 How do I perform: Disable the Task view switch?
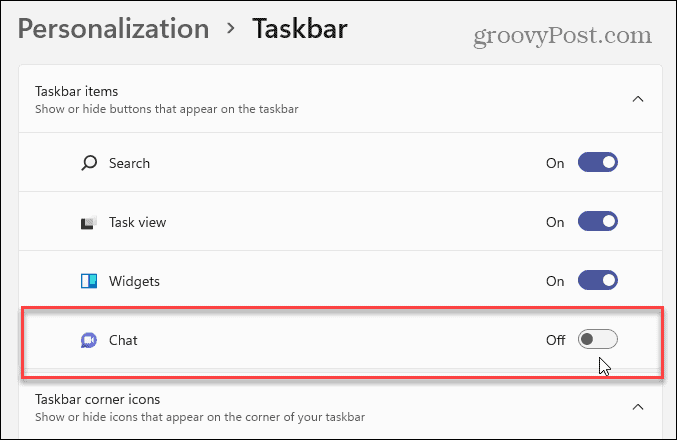tap(598, 222)
